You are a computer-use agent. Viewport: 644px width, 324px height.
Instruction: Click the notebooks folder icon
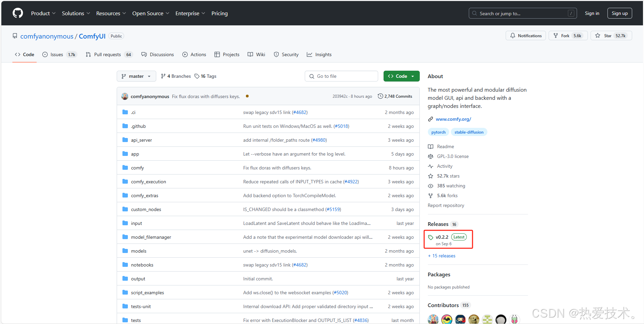click(125, 264)
